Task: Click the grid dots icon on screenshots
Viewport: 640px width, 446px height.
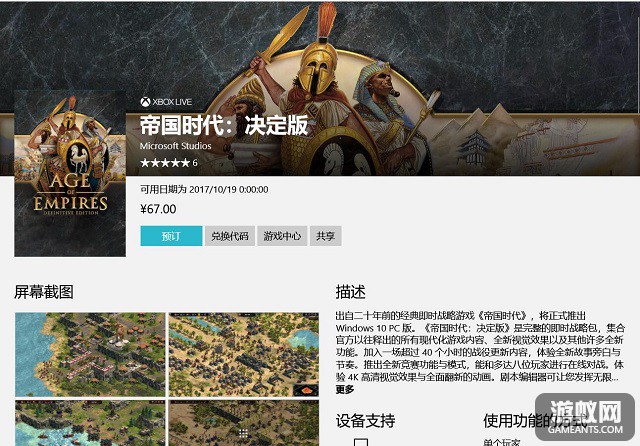Action: [x=244, y=433]
